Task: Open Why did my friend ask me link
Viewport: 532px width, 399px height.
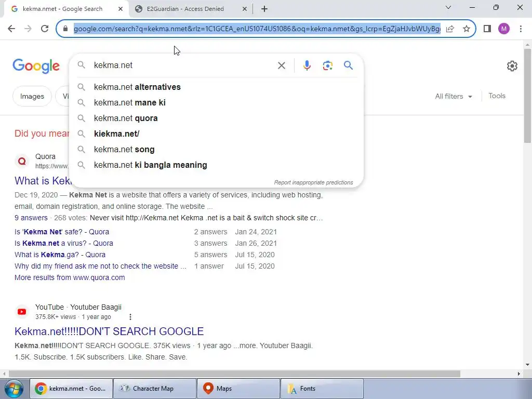Action: tap(100, 266)
